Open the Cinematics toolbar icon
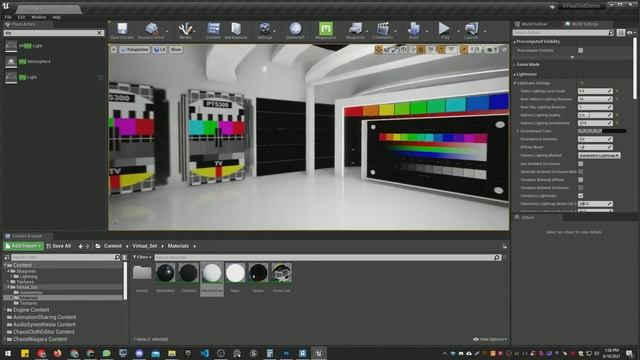The image size is (640, 360). 382,31
